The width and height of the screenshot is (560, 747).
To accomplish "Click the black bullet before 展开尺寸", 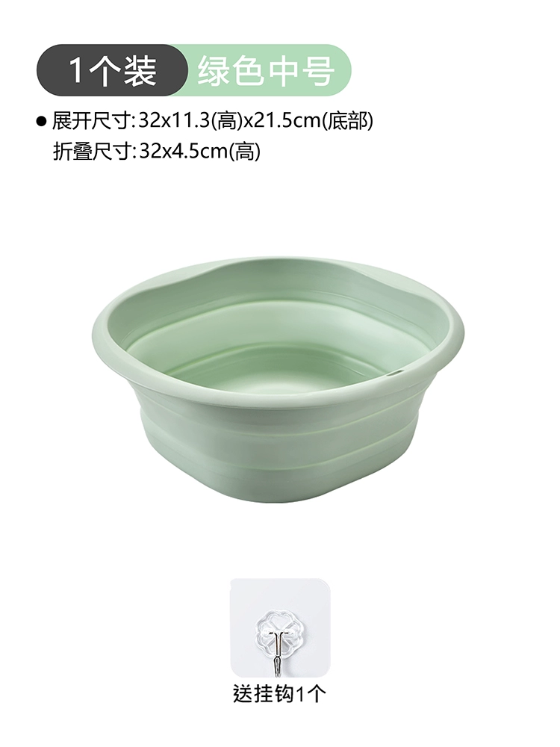I will (41, 123).
